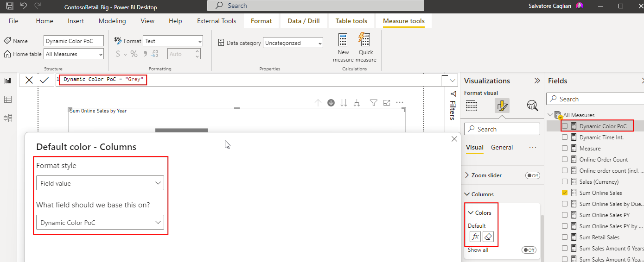
Task: Click the drill up arrow on visual
Action: click(318, 103)
